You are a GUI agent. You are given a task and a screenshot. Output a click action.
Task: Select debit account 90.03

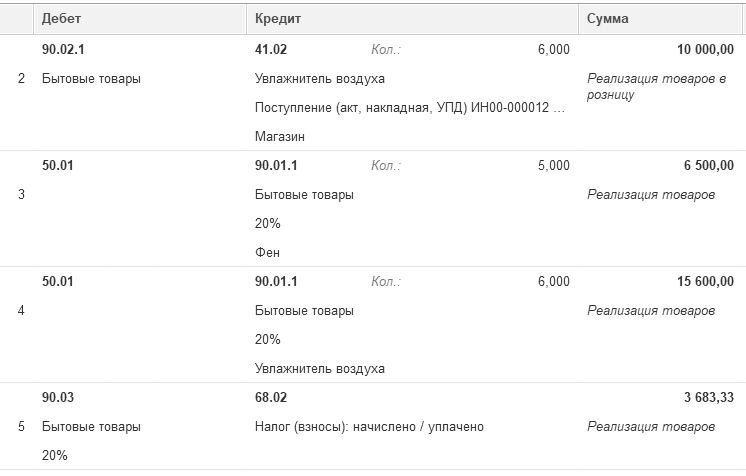58,398
